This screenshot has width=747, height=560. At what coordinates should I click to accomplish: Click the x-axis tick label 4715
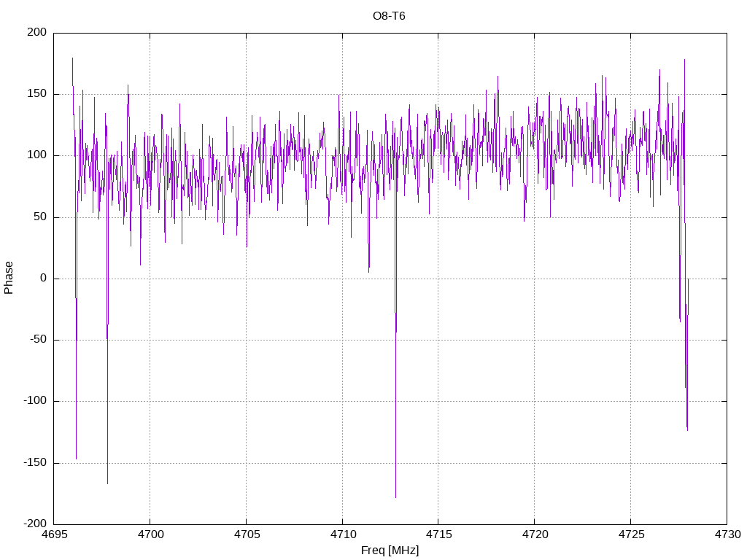tap(438, 534)
